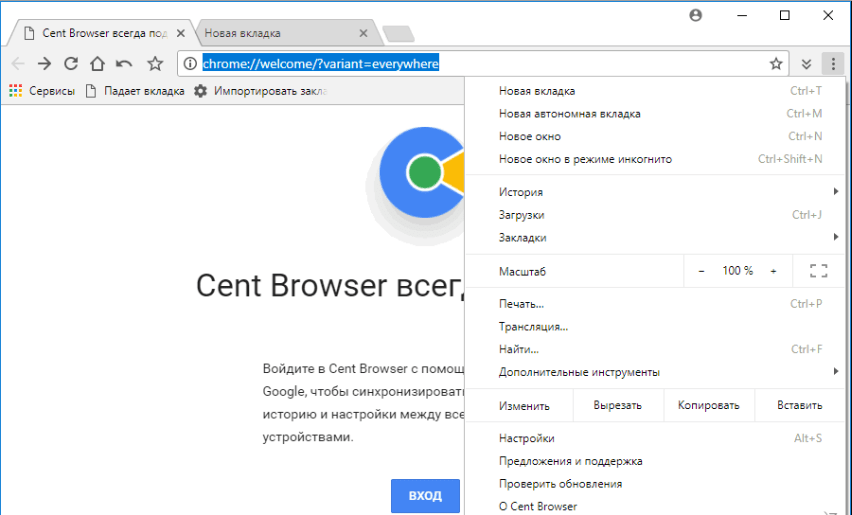852x515 pixels.
Task: Open the three-dot main menu button
Action: click(833, 64)
